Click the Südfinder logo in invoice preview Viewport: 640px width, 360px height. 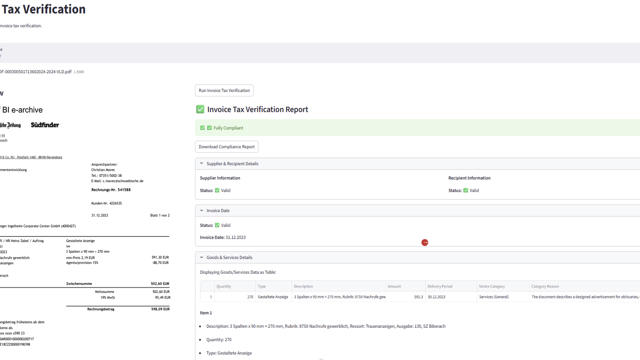(45, 125)
